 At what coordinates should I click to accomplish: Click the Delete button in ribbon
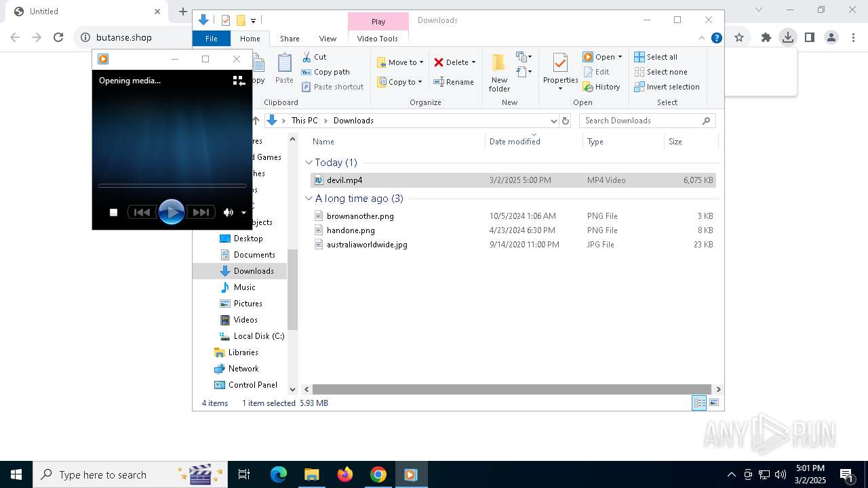pos(451,62)
